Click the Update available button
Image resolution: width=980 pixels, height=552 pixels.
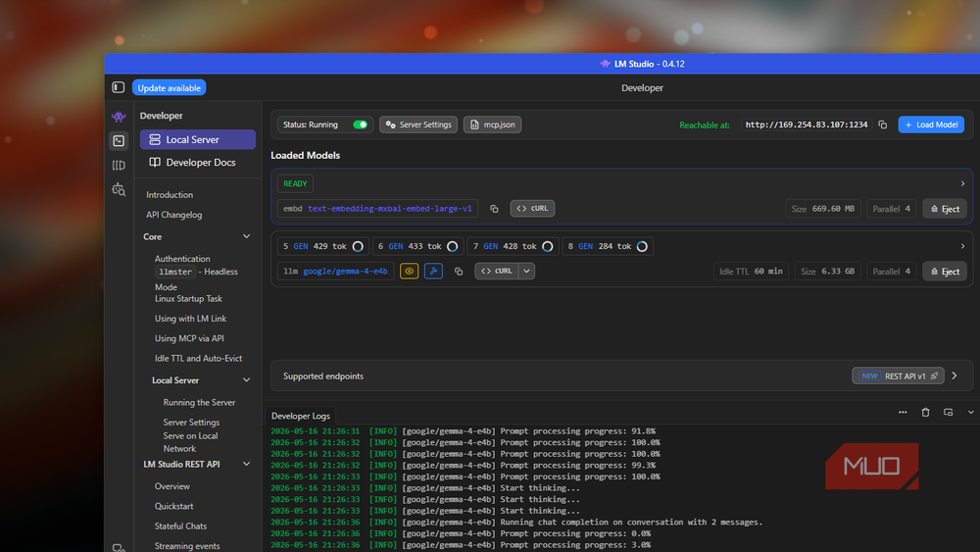click(170, 87)
